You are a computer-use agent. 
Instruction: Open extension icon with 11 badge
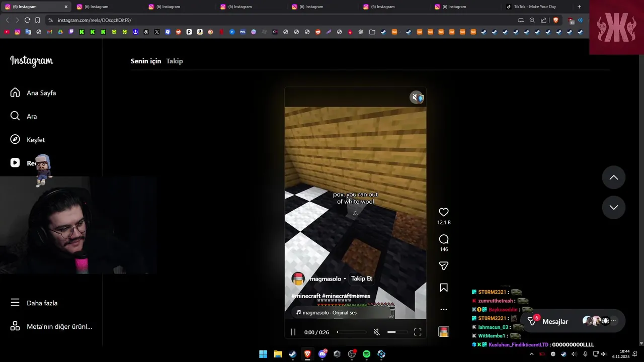571,21
